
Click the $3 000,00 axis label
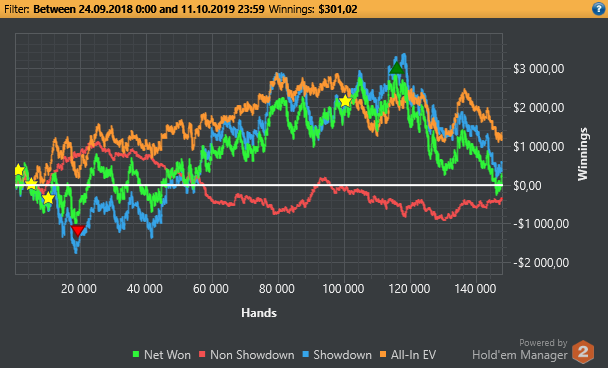(x=539, y=69)
